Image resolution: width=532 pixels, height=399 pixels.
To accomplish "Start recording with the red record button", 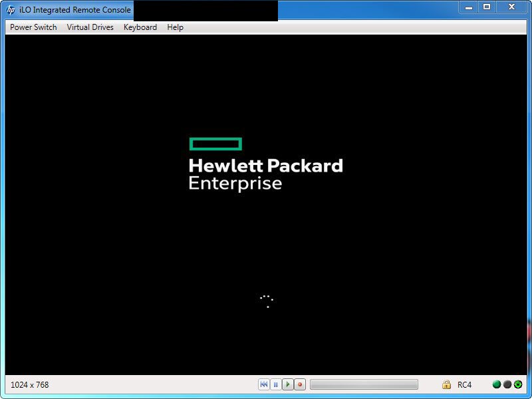I will click(x=300, y=384).
